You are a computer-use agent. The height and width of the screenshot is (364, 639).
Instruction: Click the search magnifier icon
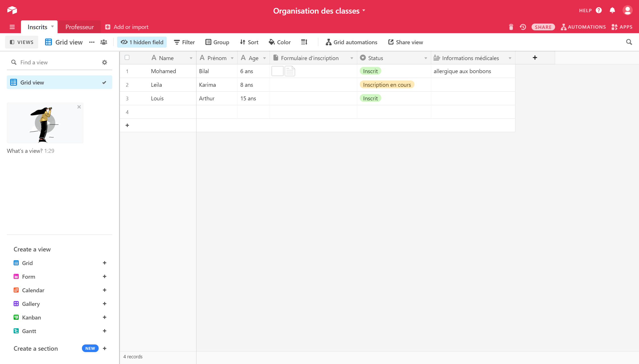coord(629,42)
